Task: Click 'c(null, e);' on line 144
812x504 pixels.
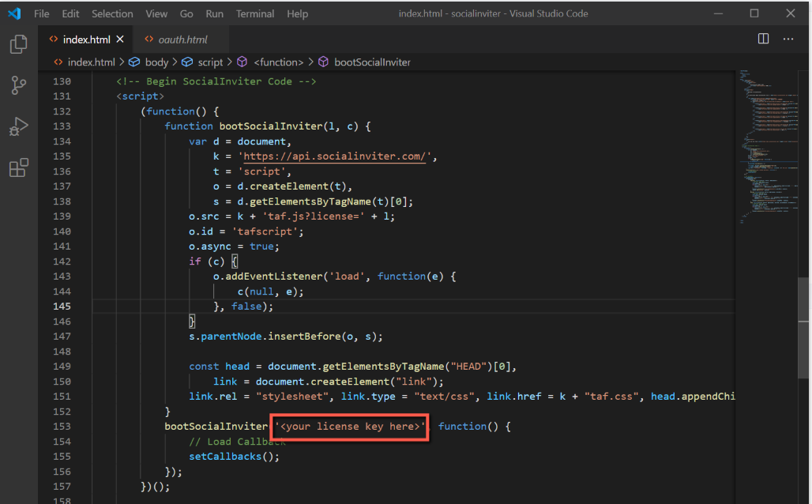Action: tap(271, 291)
